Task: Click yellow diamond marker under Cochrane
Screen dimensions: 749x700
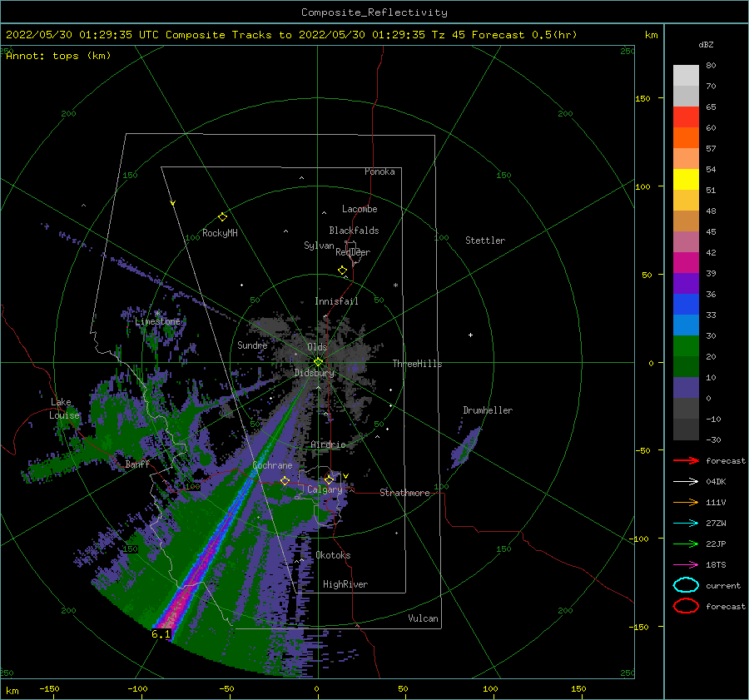Action: click(285, 481)
